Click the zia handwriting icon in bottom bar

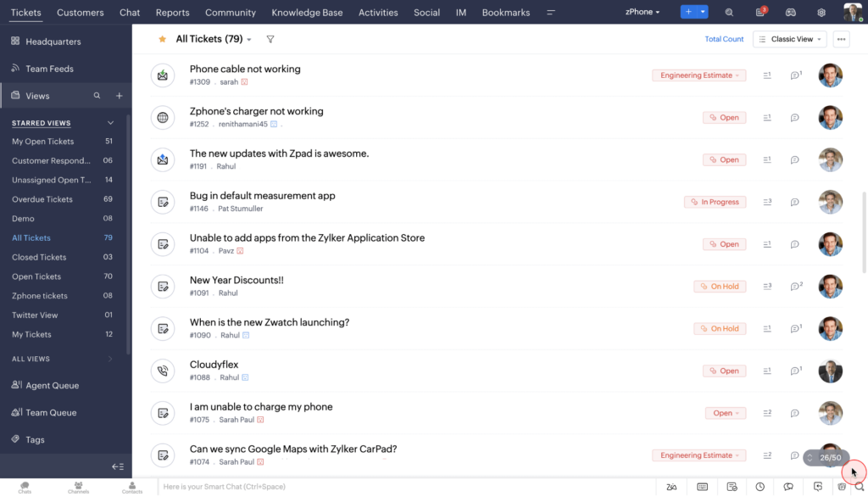click(x=671, y=487)
